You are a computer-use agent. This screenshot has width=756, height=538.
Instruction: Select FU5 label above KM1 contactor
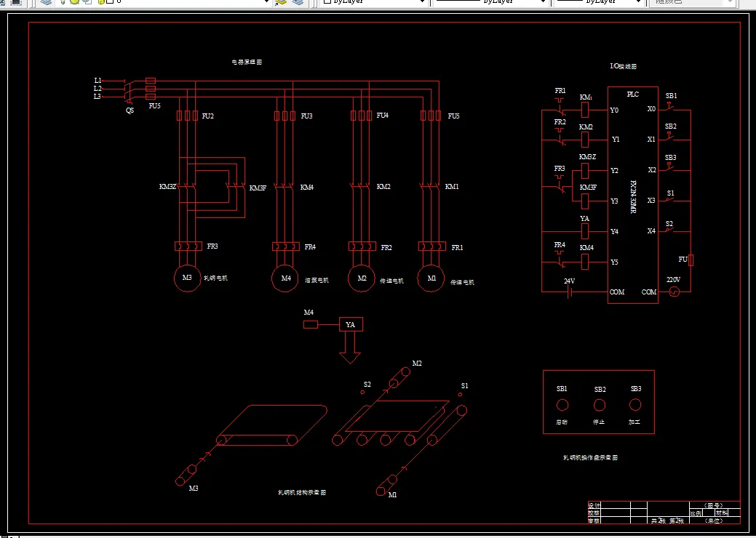tap(453, 116)
